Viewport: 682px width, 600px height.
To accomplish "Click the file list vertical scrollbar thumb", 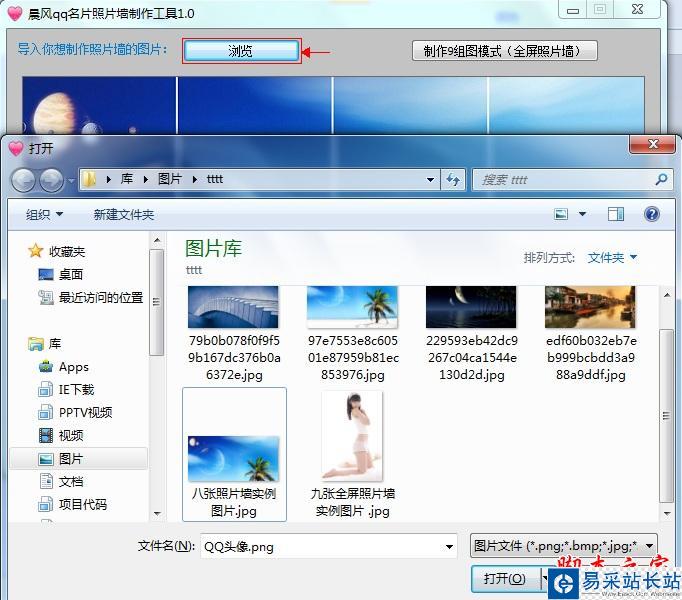I will pyautogui.click(x=666, y=416).
